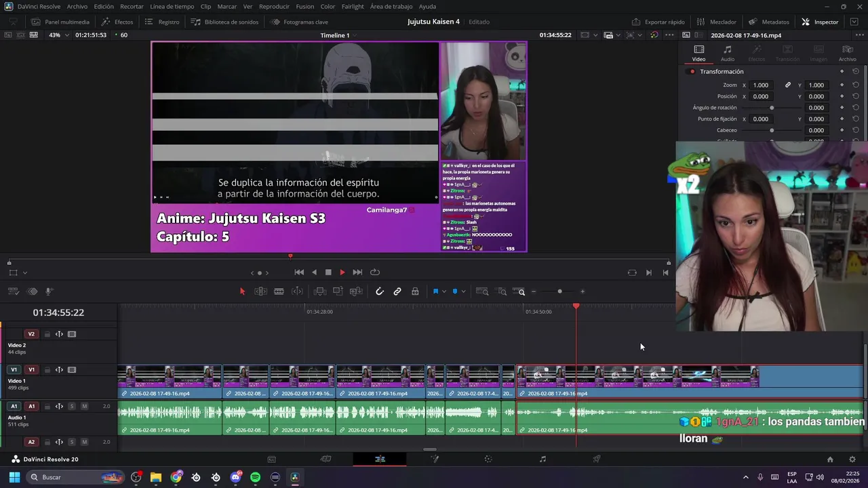
Task: Activate the Trim edit mode tool
Action: click(260, 291)
